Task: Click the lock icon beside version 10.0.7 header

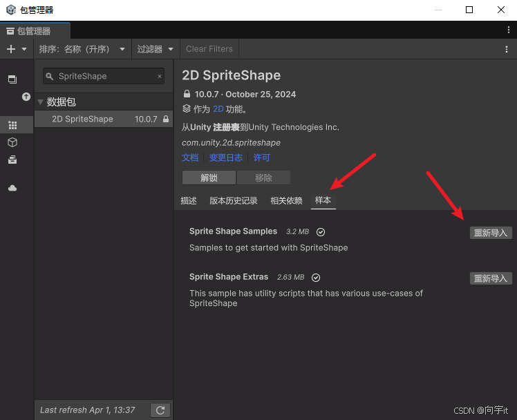Action: 187,94
